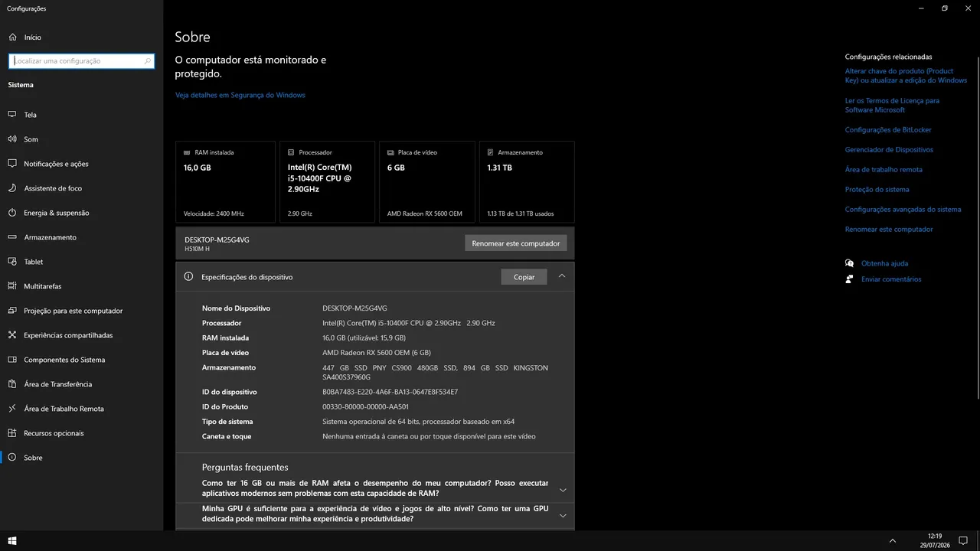Click the AMD Radeon RX 5600 OEM (6 GB) value

coord(377,353)
